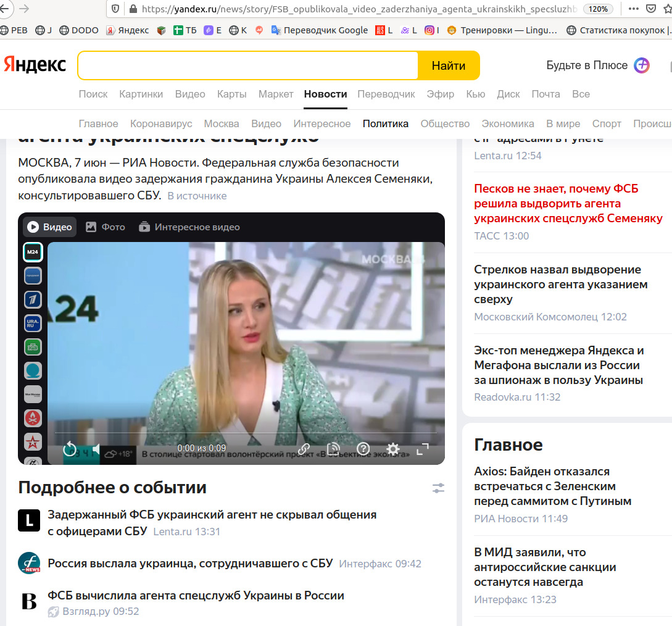Select the Спорт news category
This screenshot has width=672, height=626.
point(607,123)
